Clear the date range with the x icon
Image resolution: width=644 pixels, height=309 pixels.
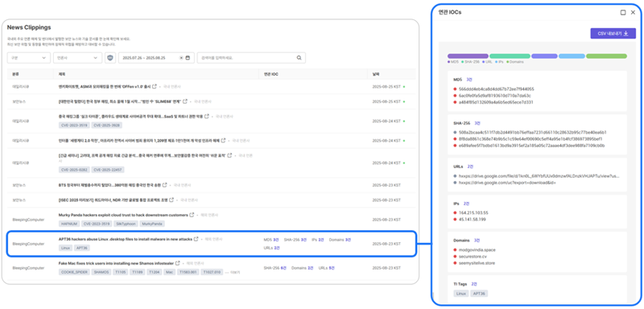tap(181, 58)
